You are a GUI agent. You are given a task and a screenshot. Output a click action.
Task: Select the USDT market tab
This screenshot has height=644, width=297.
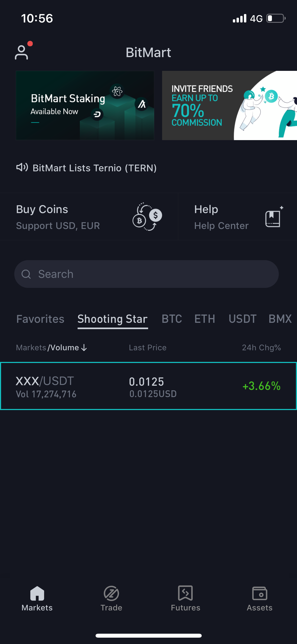pos(243,319)
